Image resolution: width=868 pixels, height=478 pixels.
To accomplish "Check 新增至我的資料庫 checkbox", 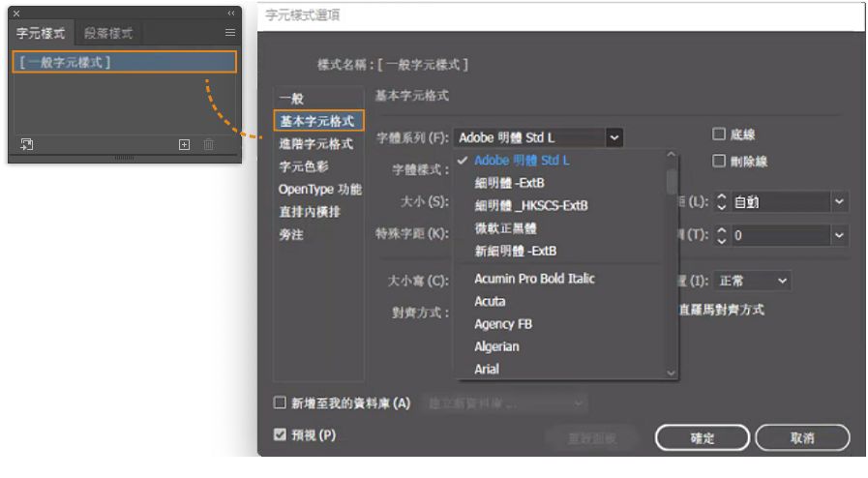I will pyautogui.click(x=280, y=403).
